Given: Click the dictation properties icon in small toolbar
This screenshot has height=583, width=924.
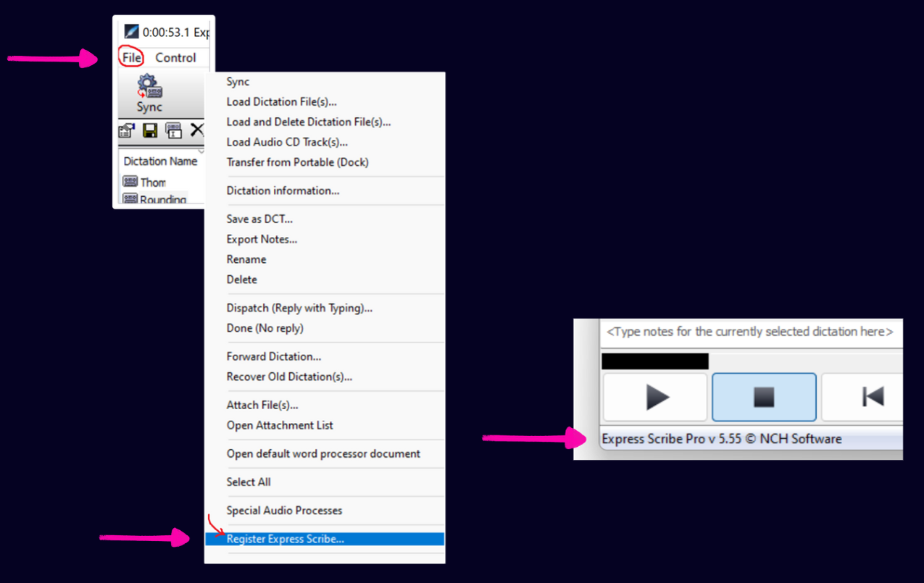Looking at the screenshot, I should (x=127, y=130).
